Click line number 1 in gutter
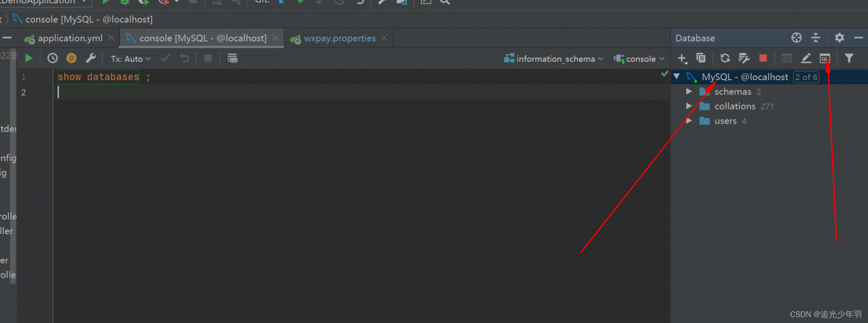The width and height of the screenshot is (868, 323). [x=23, y=77]
